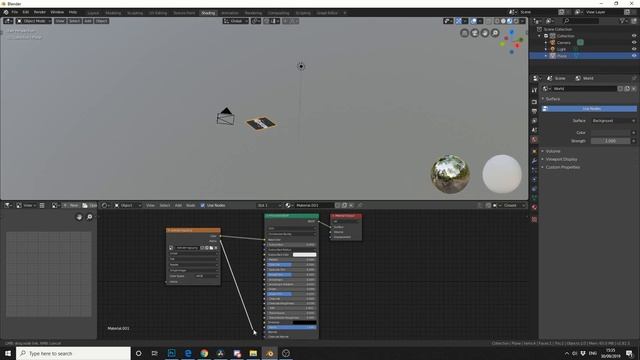
Task: Expand the Volume panel
Action: coord(553,151)
